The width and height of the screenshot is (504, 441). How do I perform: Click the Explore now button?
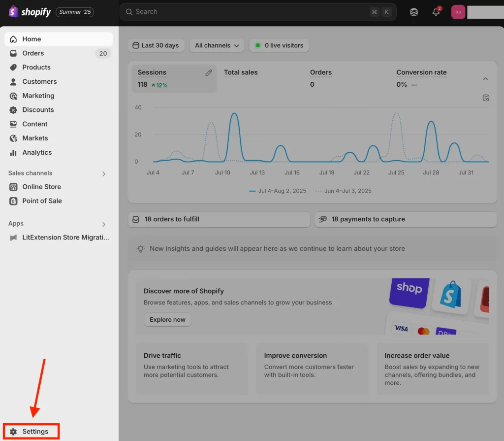point(167,320)
